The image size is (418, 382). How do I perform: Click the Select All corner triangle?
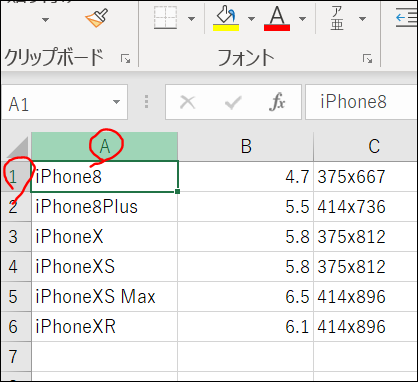click(x=17, y=147)
